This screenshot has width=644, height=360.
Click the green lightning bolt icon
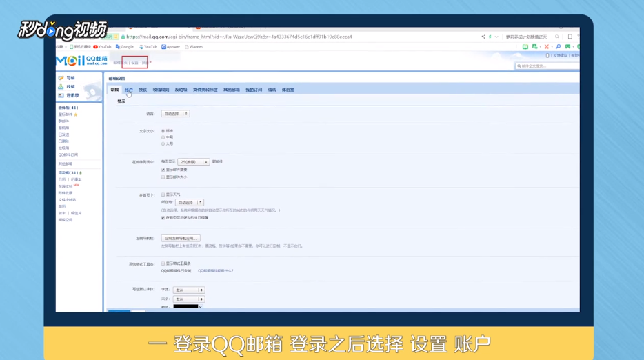(x=490, y=37)
